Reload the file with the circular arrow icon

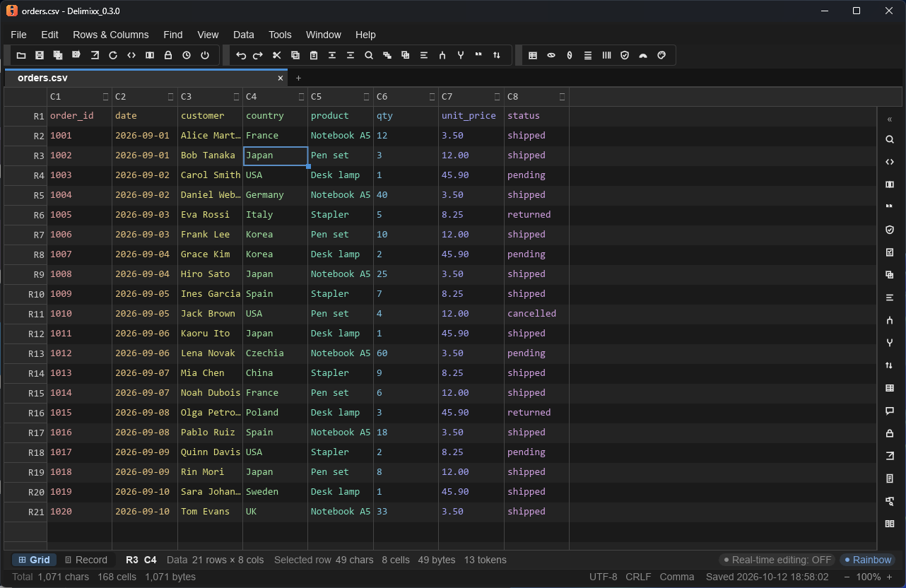click(113, 55)
